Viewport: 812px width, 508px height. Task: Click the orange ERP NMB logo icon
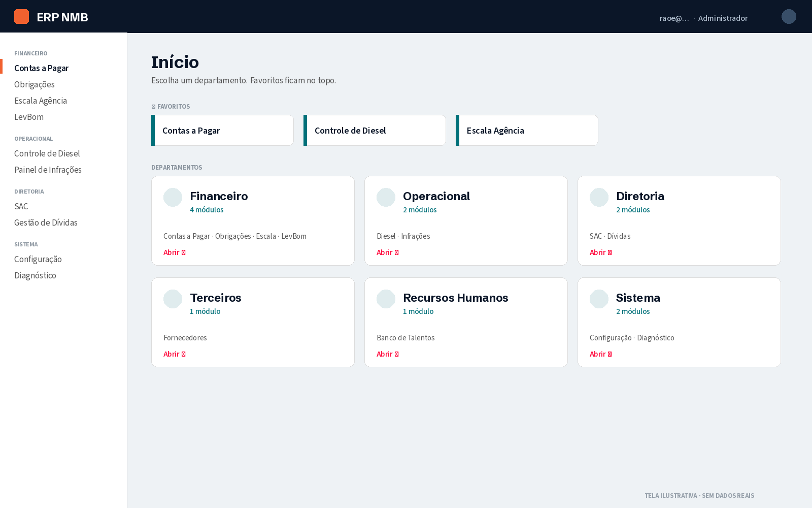[21, 17]
